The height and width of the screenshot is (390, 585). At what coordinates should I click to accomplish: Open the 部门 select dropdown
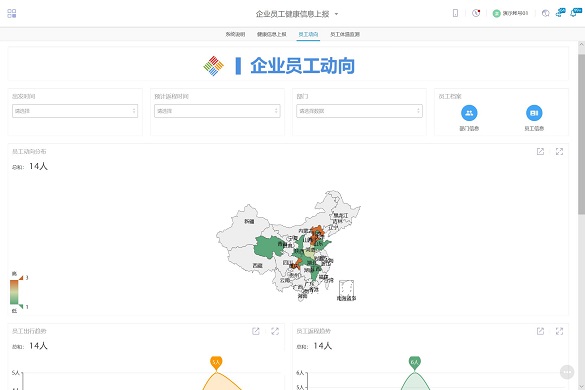pos(359,111)
